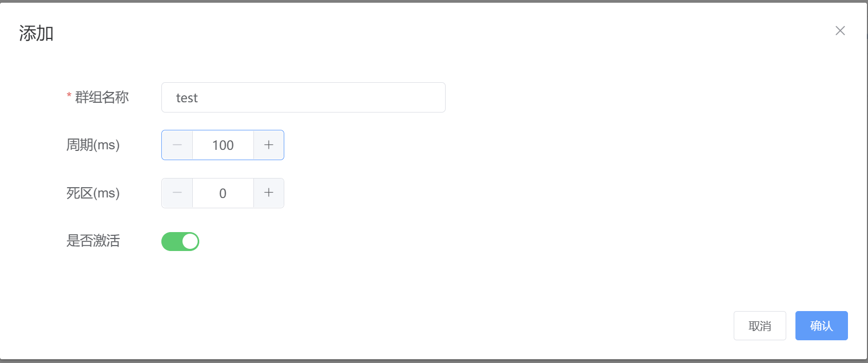The width and height of the screenshot is (868, 363).
Task: Click the 群组名称 field label
Action: [x=102, y=97]
